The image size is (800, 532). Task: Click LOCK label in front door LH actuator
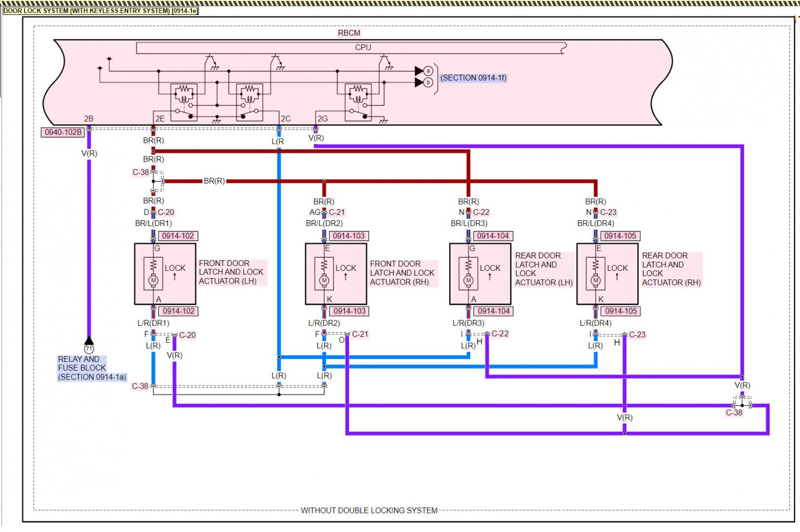click(x=175, y=268)
